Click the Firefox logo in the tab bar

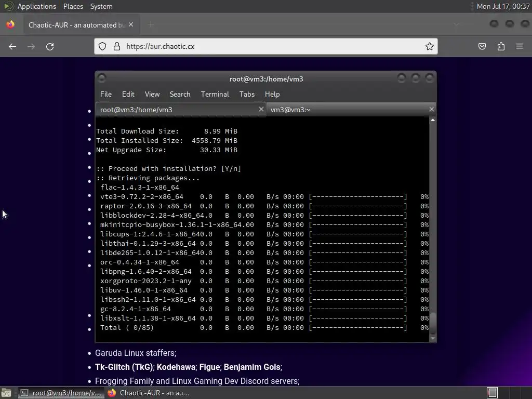coord(10,24)
